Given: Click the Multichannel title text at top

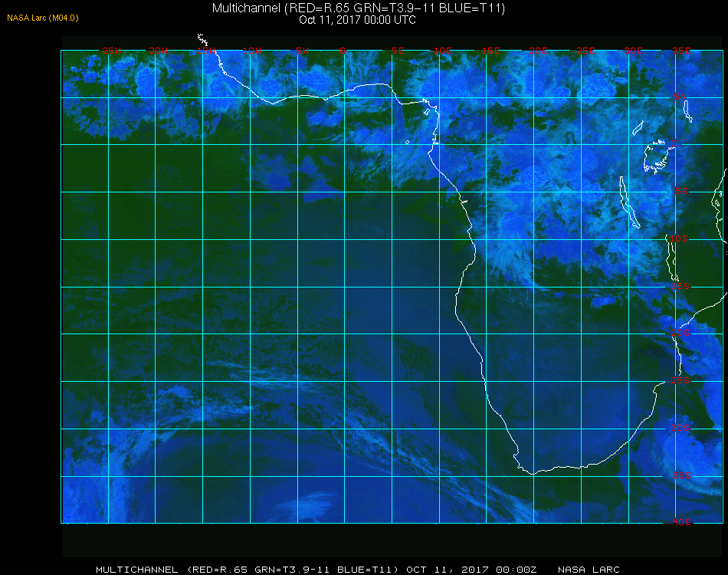Looking at the screenshot, I should [359, 8].
